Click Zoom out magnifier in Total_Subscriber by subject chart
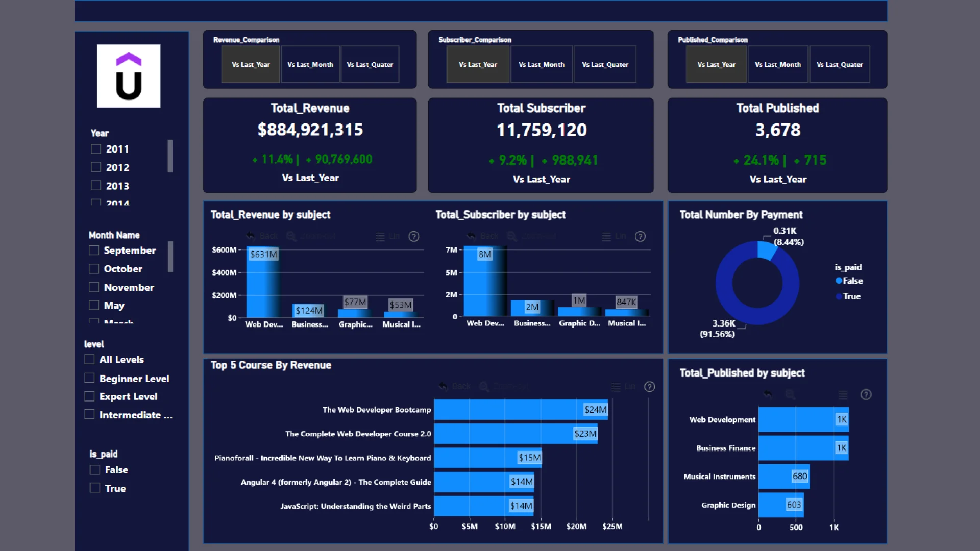 (x=512, y=236)
